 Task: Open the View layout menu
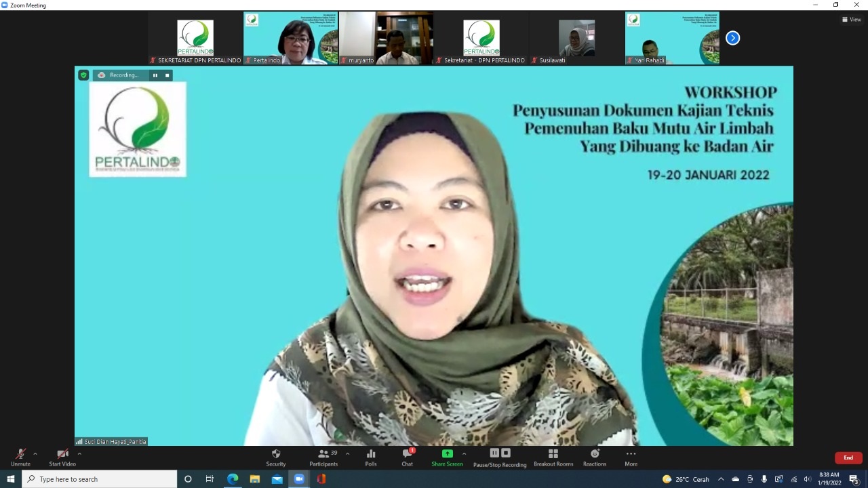851,20
